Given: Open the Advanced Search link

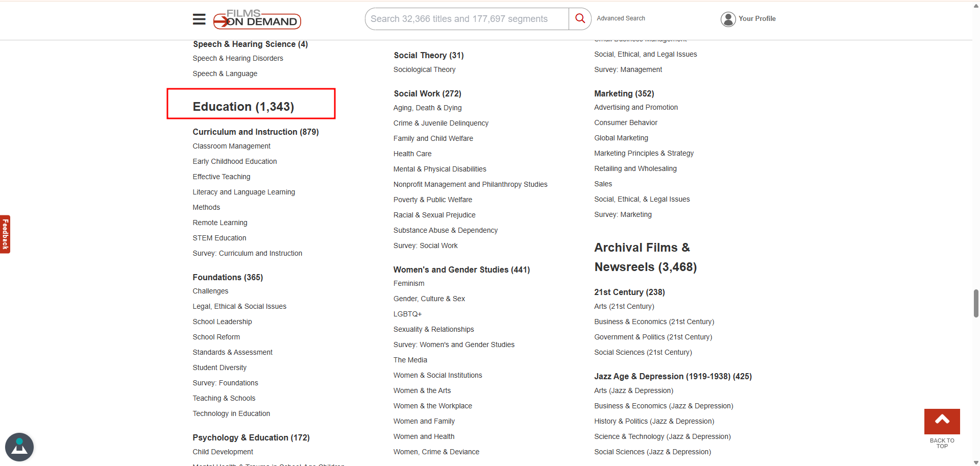Looking at the screenshot, I should [621, 18].
